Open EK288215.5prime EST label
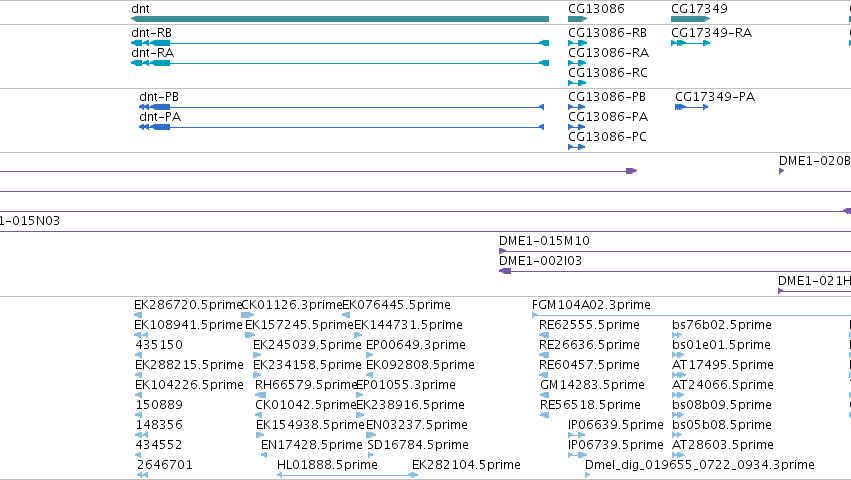851x480 pixels. tap(189, 365)
